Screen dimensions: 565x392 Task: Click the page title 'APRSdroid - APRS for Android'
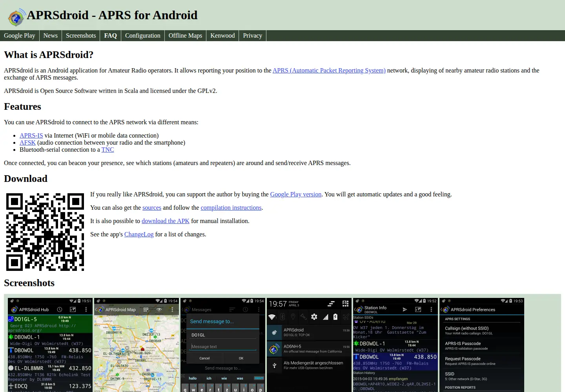[112, 15]
